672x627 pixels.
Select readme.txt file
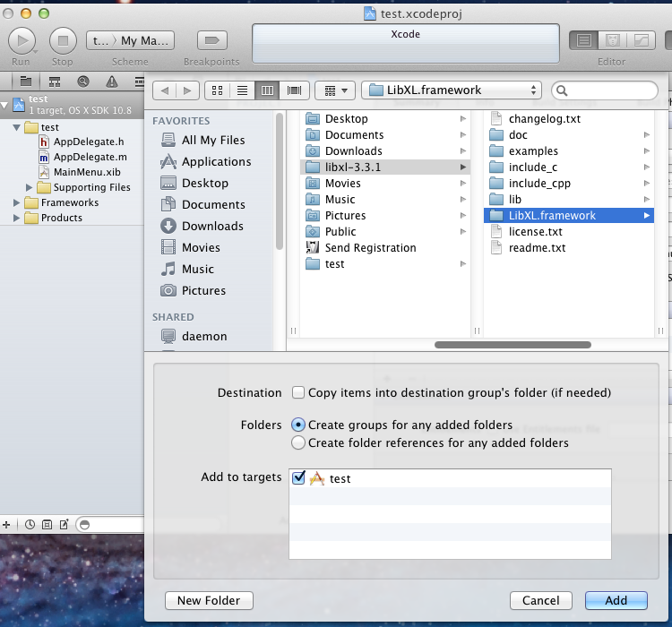click(569, 248)
